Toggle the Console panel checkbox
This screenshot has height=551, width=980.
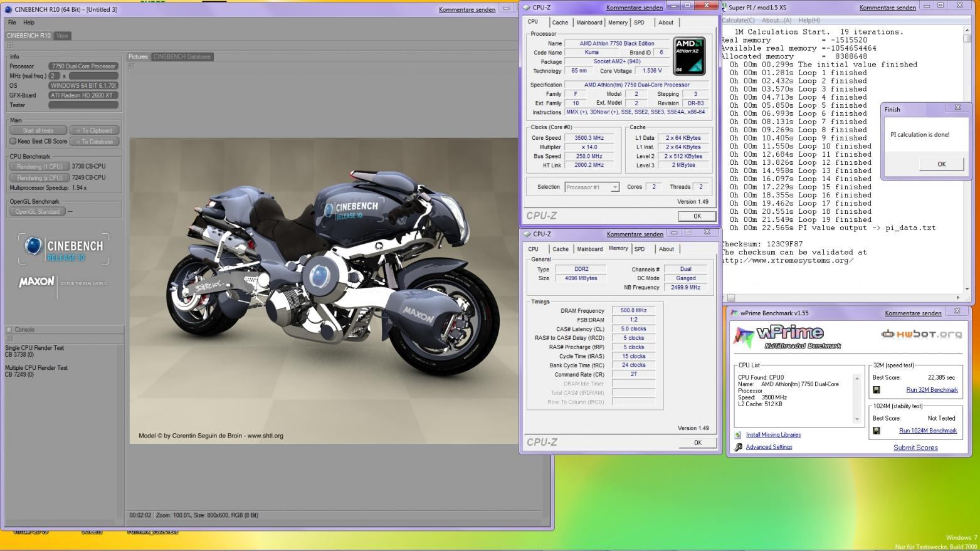[9, 330]
